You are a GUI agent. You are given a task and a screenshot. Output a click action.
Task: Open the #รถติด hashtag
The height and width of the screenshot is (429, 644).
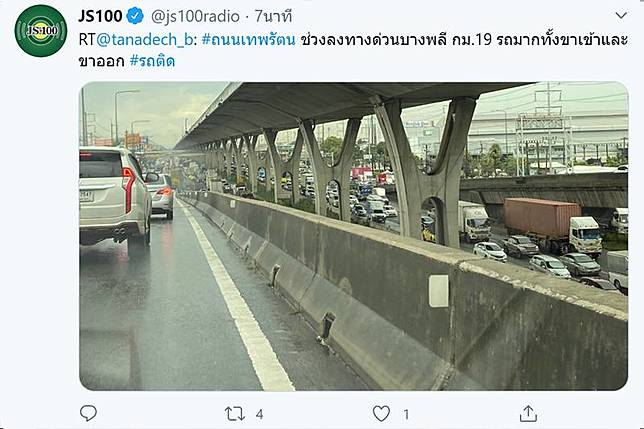[x=152, y=61]
